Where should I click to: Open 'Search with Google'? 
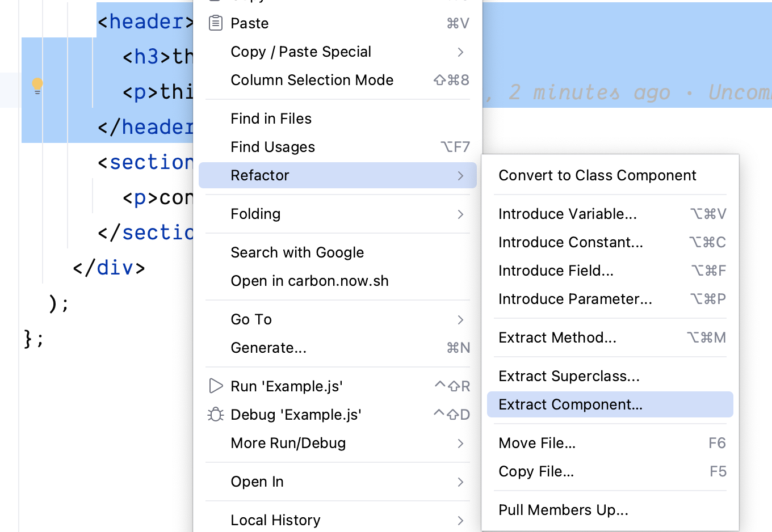(x=297, y=252)
